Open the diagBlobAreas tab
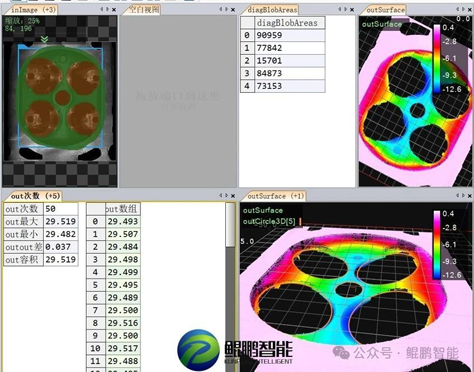 pos(272,10)
